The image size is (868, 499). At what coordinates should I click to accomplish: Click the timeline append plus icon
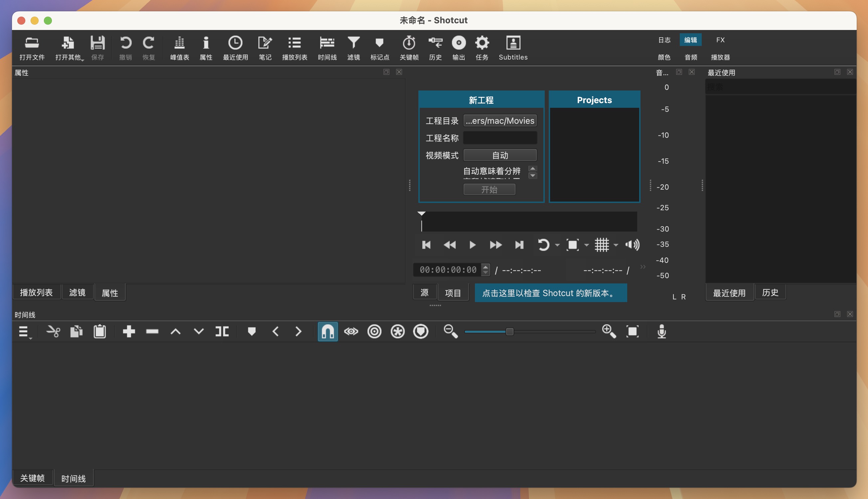point(129,331)
